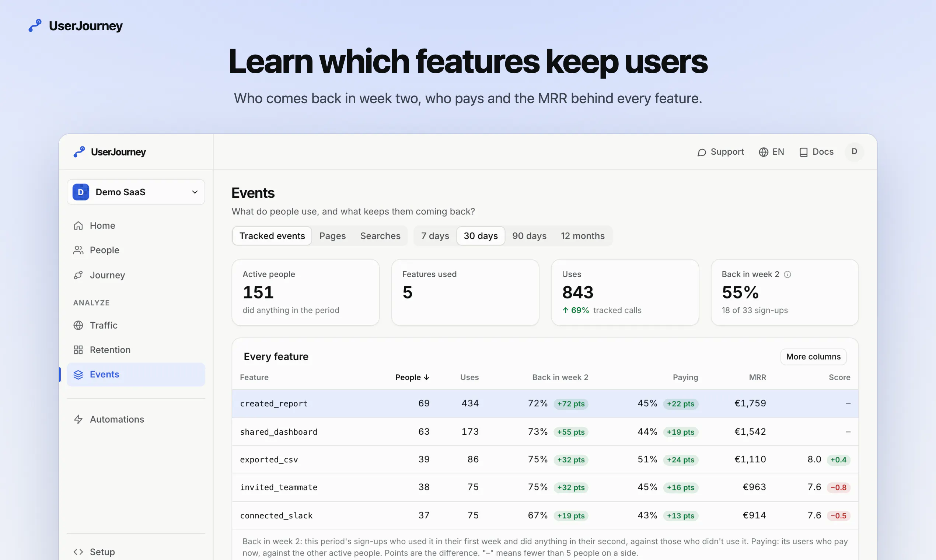Viewport: 936px width, 560px height.
Task: Select the 30 days range
Action: [481, 236]
